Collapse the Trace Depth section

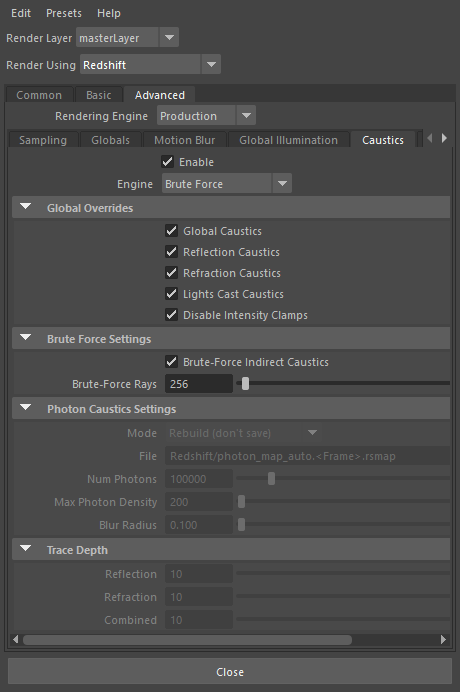coord(26,549)
